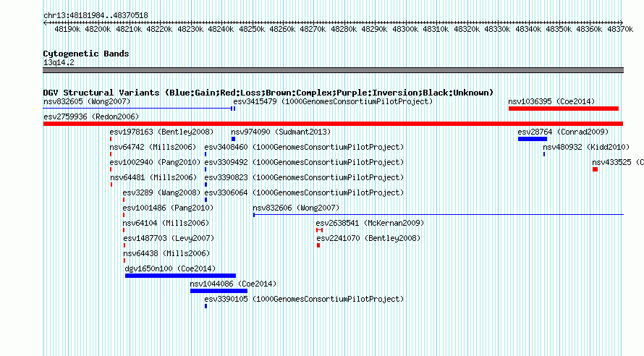Click the 48270k ruler position

(313, 29)
